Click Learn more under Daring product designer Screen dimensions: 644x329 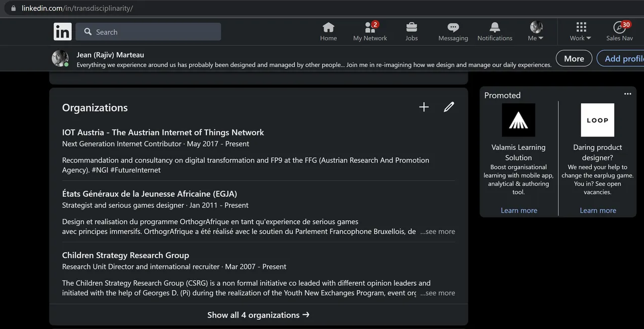coord(598,211)
